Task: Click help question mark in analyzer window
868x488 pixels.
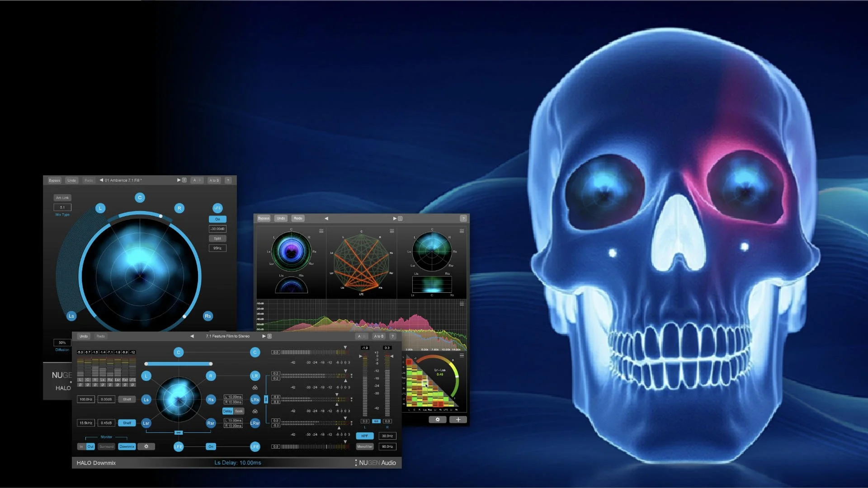Action: (463, 218)
